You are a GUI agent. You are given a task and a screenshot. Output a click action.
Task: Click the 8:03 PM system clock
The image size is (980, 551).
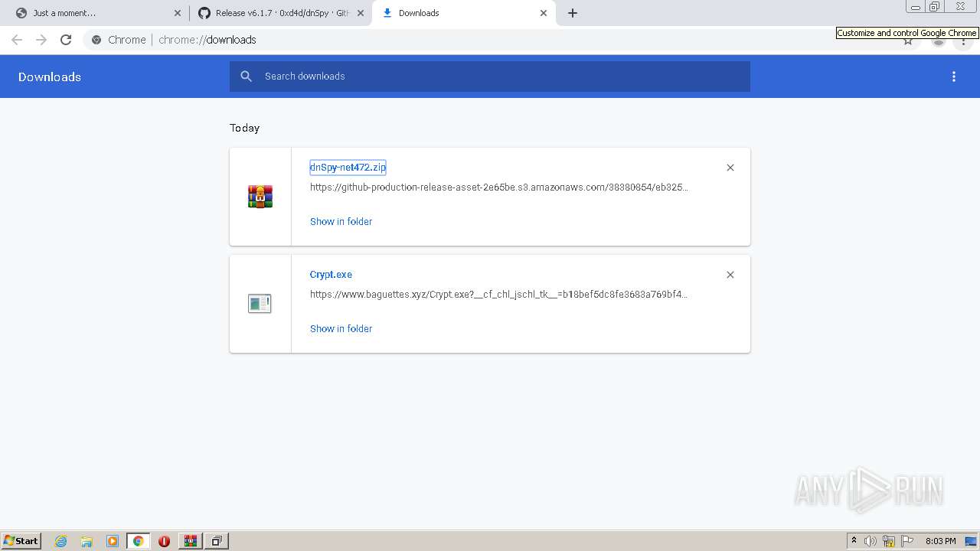coord(940,541)
